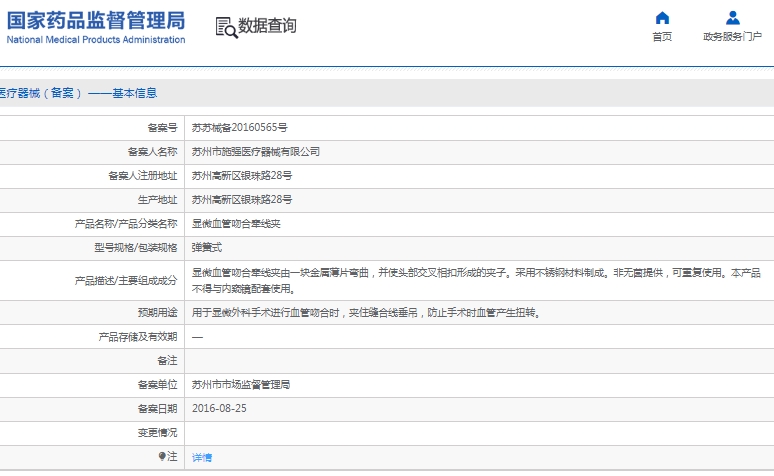The height and width of the screenshot is (476, 774).
Task: Select model specification 弹簧式
Action: (x=207, y=247)
